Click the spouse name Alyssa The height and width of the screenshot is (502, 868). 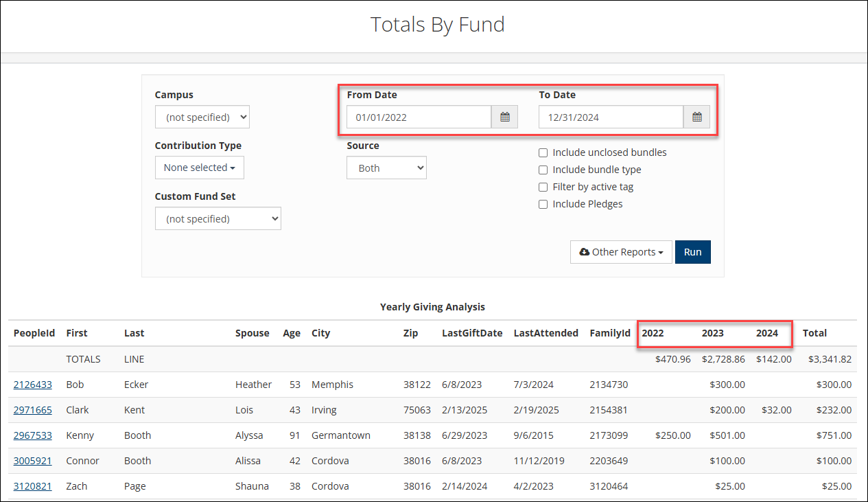click(250, 435)
